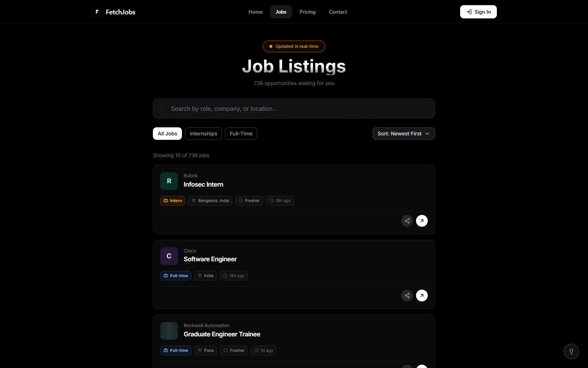Image resolution: width=588 pixels, height=368 pixels.
Task: Click the Rockwell Automation company logo
Action: click(169, 331)
